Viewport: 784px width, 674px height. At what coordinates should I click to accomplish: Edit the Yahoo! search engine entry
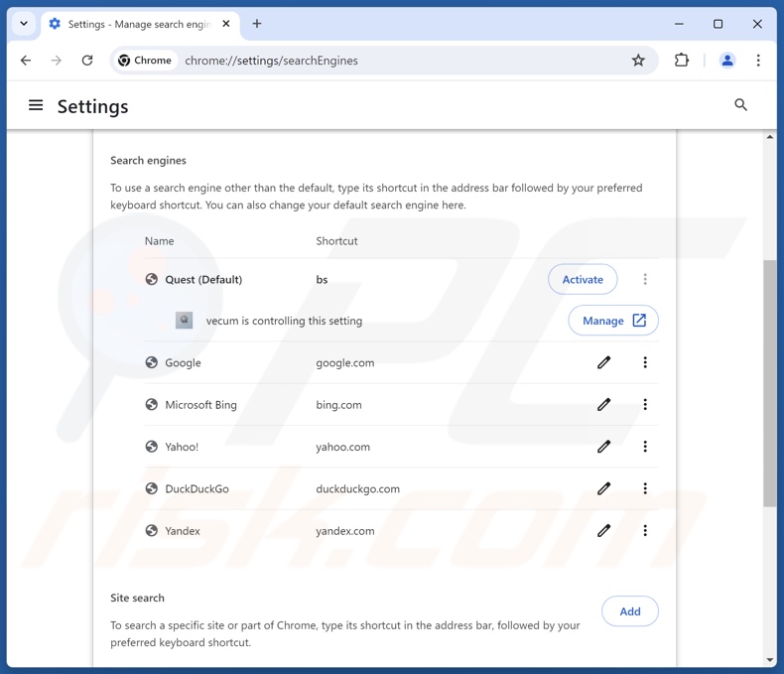pyautogui.click(x=604, y=447)
